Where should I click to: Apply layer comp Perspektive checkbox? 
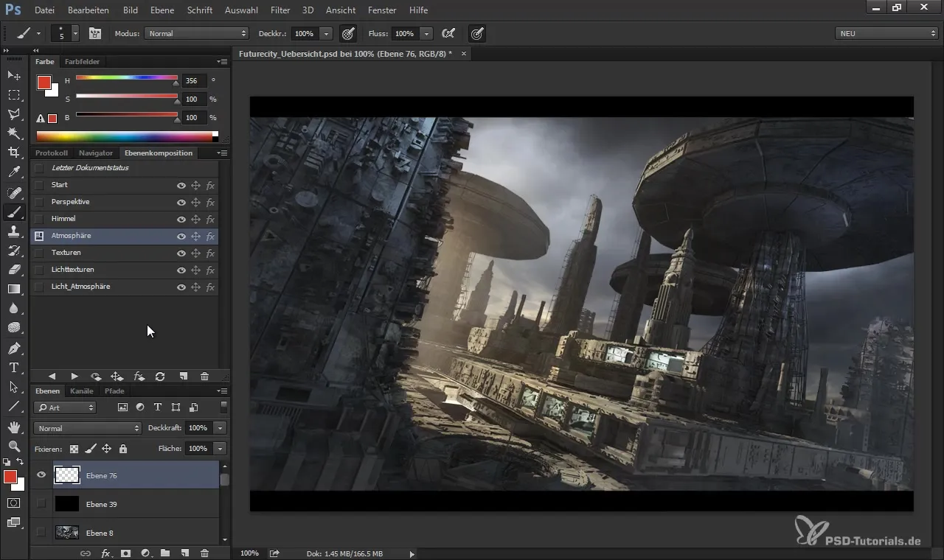click(39, 202)
